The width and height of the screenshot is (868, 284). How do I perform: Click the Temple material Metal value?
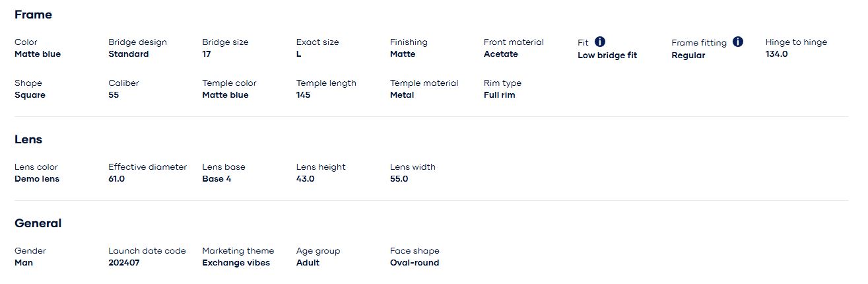[x=402, y=95]
